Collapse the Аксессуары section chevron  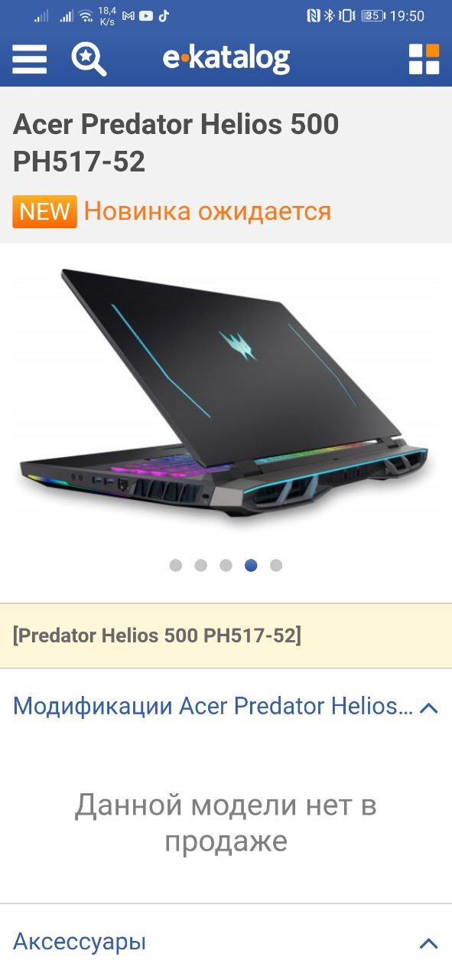tap(429, 943)
